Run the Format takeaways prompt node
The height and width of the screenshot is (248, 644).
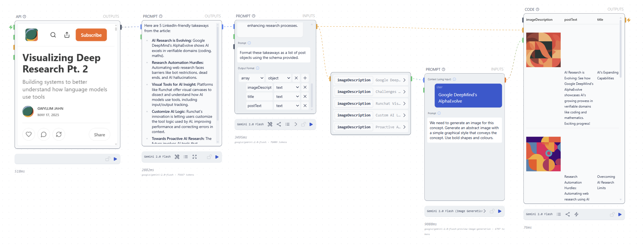pyautogui.click(x=311, y=124)
